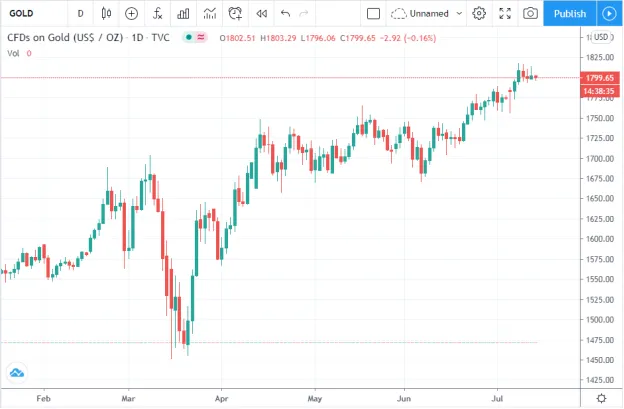Click the Jun label on time axis
624x409 pixels.
click(404, 398)
